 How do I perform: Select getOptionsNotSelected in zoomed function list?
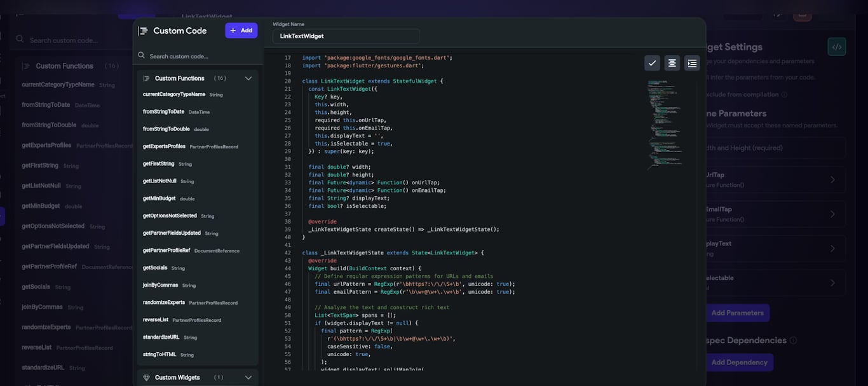click(x=170, y=216)
